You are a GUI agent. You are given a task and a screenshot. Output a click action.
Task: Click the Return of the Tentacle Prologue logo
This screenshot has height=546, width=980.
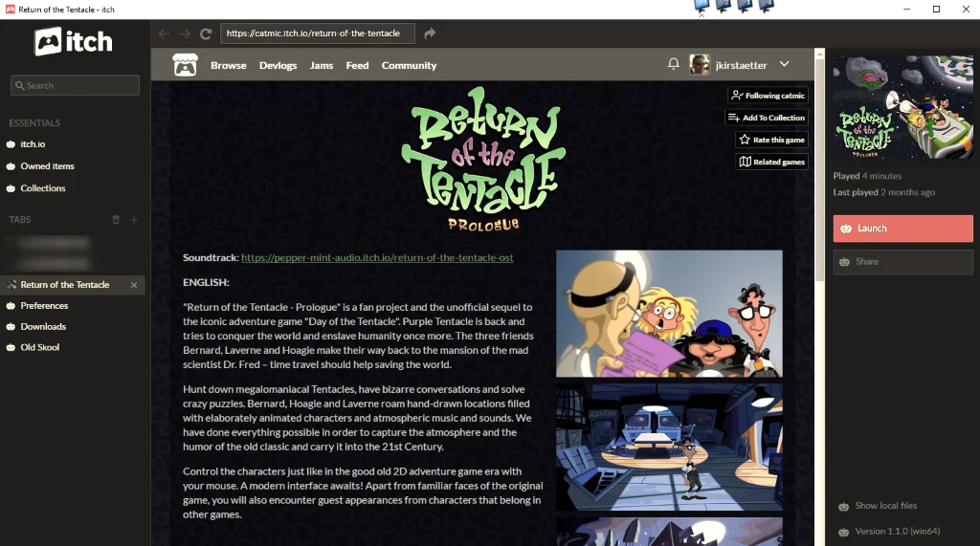[x=483, y=159]
